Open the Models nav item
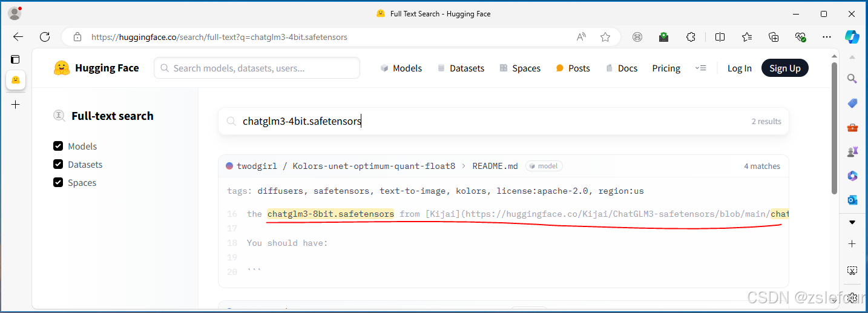 (x=401, y=68)
